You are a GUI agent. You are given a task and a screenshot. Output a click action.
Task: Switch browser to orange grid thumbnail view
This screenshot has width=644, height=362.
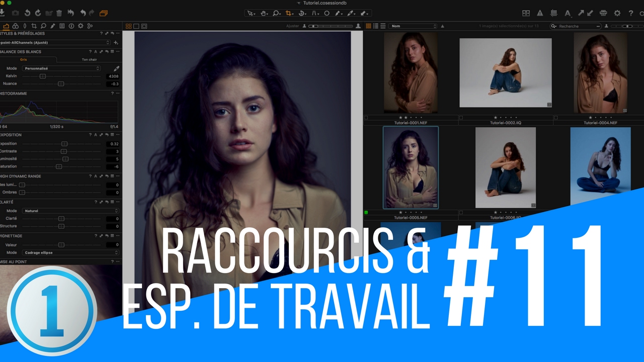(x=368, y=26)
